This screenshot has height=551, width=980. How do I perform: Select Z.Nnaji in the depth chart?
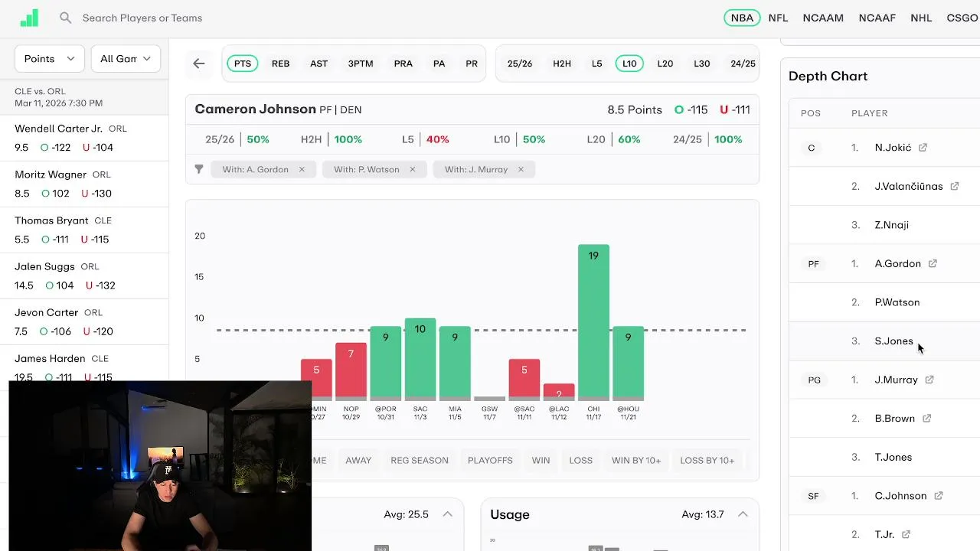click(x=892, y=225)
